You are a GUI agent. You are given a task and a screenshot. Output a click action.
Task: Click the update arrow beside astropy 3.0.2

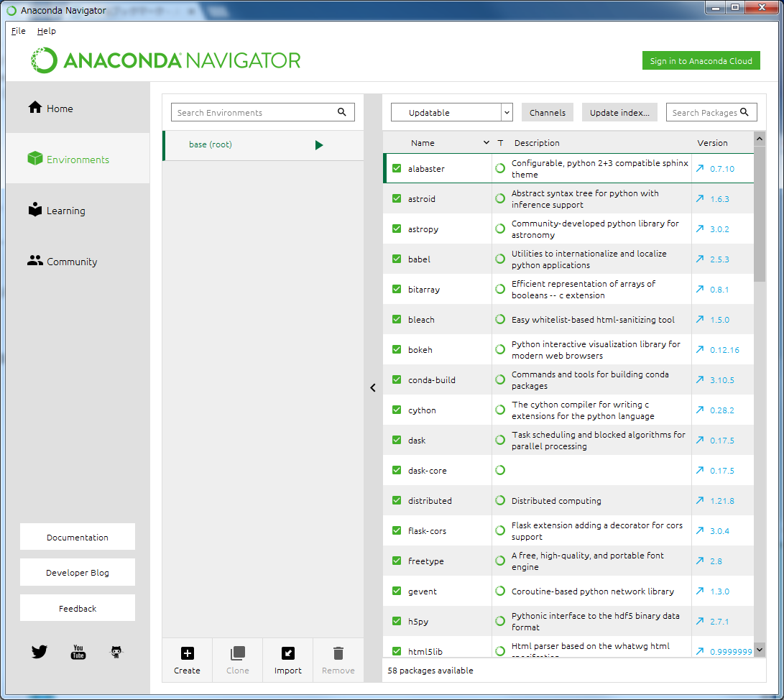(x=700, y=229)
